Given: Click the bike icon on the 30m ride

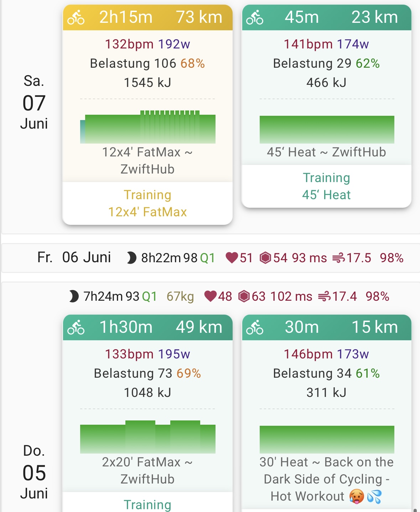Looking at the screenshot, I should point(255,327).
